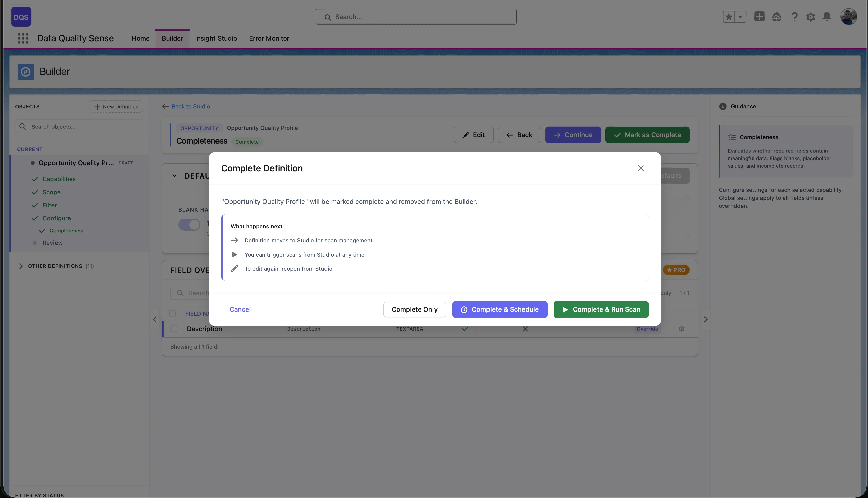Open the gear icon on the Description row

click(x=682, y=329)
